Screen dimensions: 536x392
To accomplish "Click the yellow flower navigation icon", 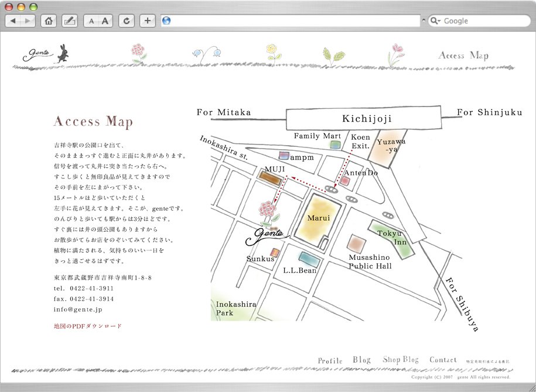I will tap(272, 53).
